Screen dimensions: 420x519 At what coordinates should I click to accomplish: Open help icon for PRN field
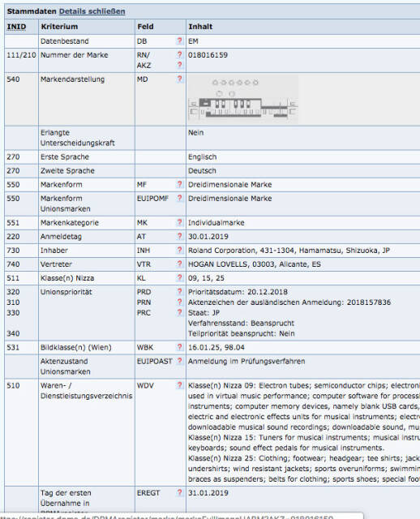179,302
